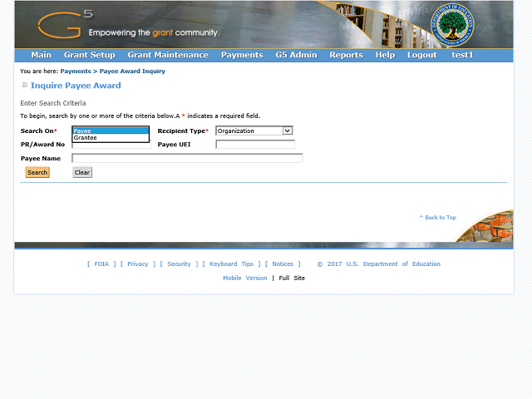The height and width of the screenshot is (399, 532).
Task: Select Payee option in Search On list
Action: point(111,131)
